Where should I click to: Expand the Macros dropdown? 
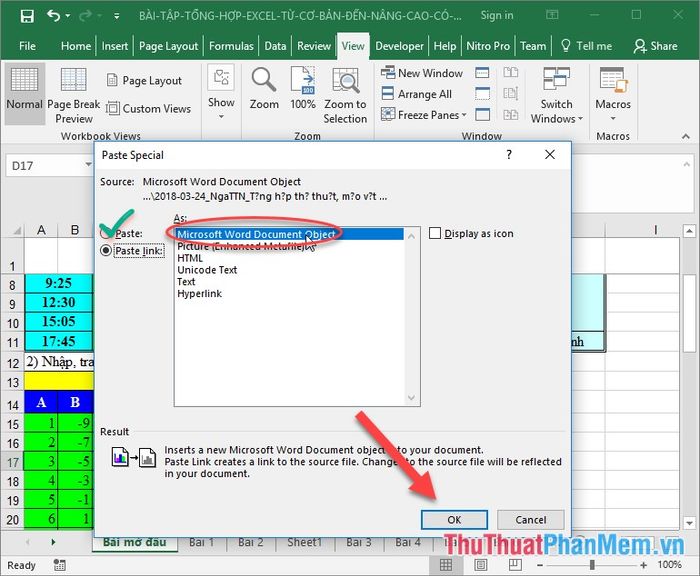point(613,99)
